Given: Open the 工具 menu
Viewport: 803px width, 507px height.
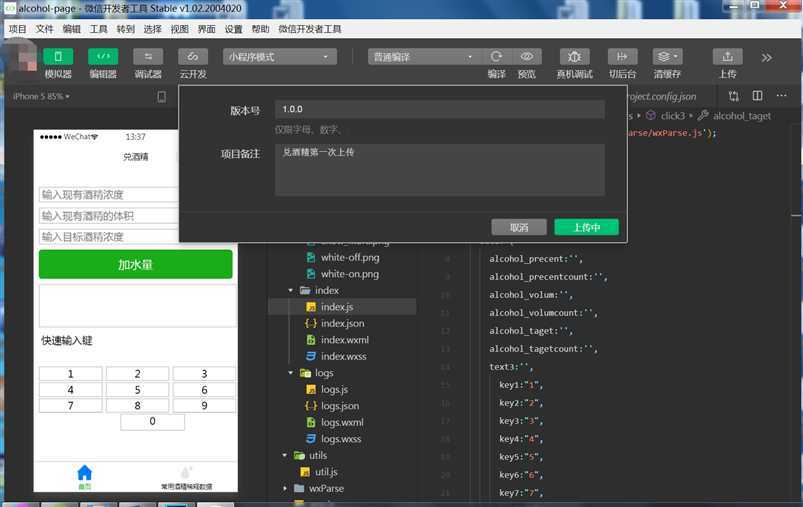Looking at the screenshot, I should [x=98, y=29].
